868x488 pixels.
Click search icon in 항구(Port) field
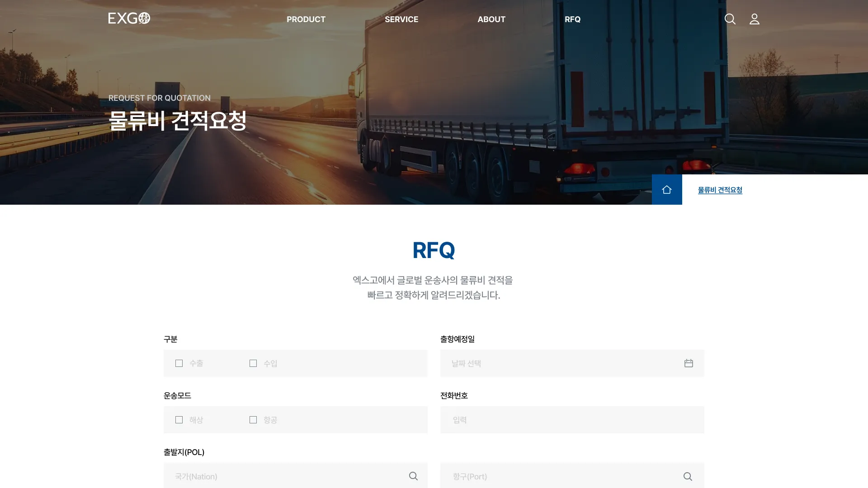click(x=688, y=476)
